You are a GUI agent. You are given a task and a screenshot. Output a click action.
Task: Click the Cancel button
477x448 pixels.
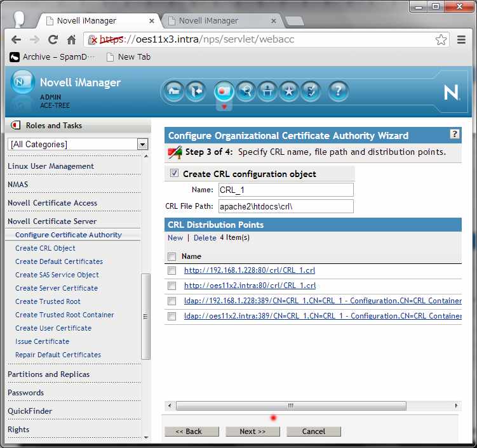click(314, 432)
